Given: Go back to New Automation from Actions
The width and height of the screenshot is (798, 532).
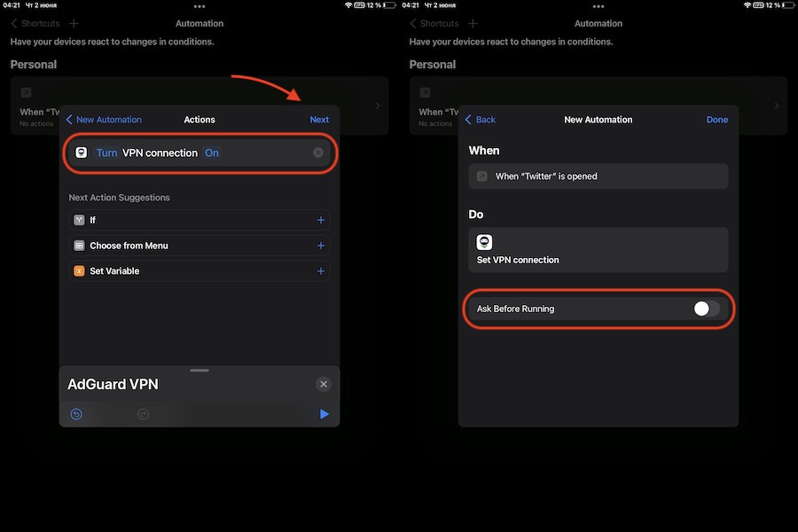Looking at the screenshot, I should pyautogui.click(x=104, y=120).
